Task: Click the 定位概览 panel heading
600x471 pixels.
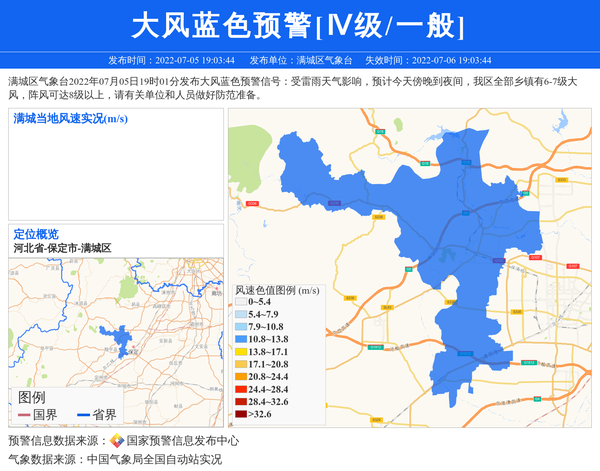Action: [36, 233]
